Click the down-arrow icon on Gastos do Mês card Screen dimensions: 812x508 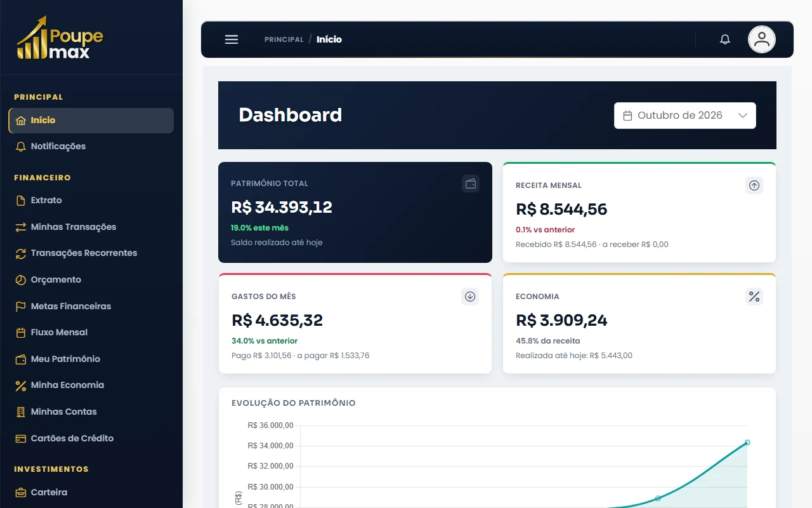pos(470,297)
